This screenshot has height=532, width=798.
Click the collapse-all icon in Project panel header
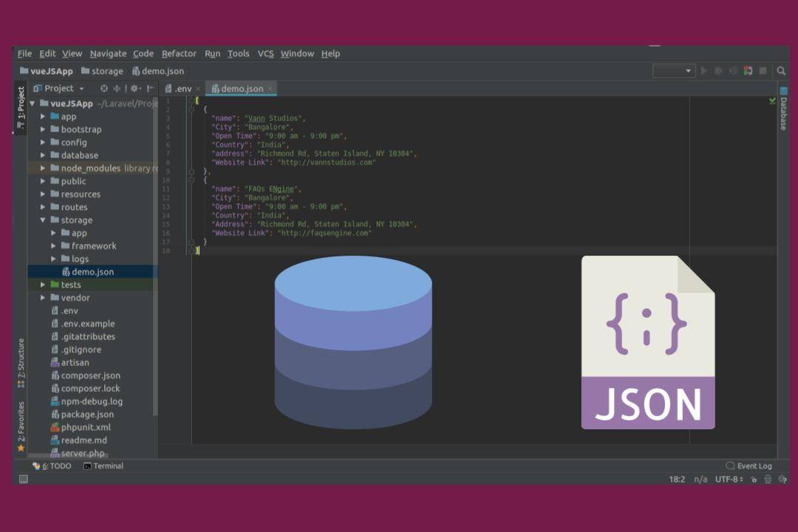point(117,88)
